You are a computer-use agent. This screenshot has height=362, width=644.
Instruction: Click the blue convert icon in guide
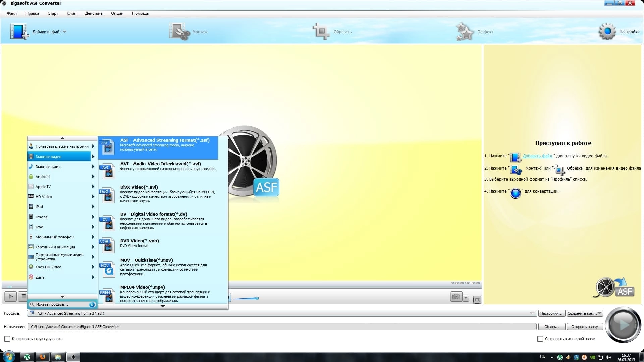point(516,193)
